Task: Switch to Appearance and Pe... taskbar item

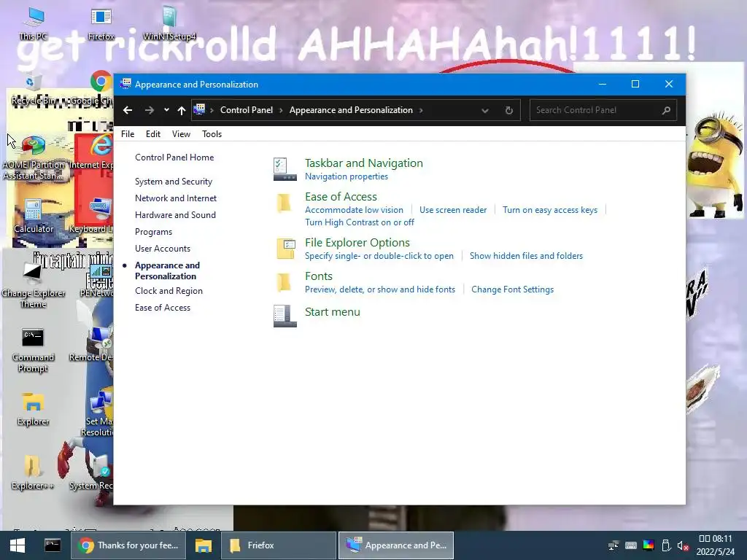Action: pyautogui.click(x=396, y=545)
